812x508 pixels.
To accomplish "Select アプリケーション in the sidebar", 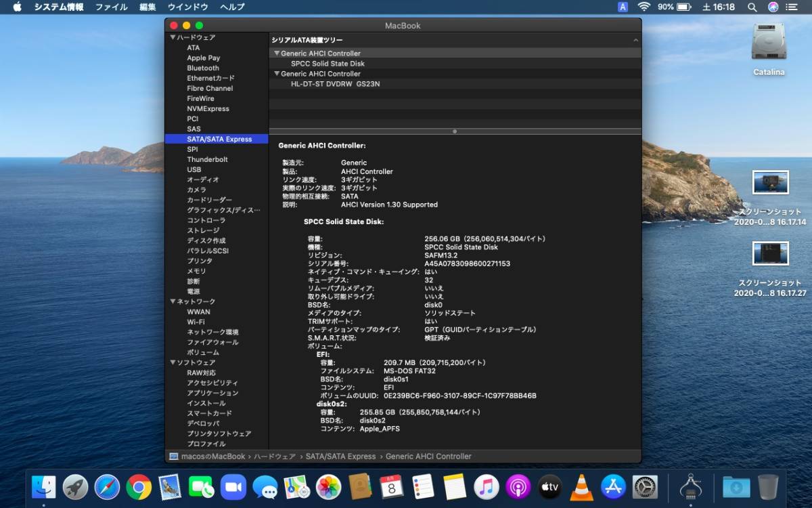I will (212, 393).
